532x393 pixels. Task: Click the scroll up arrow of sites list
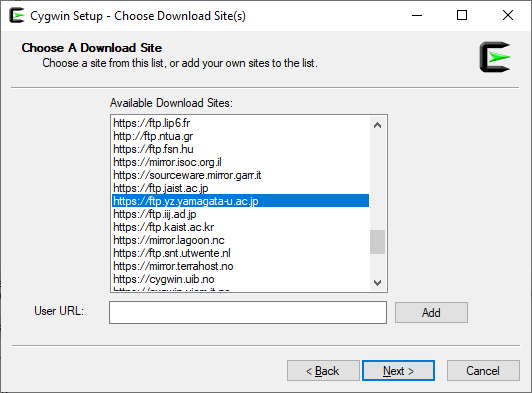(x=377, y=125)
